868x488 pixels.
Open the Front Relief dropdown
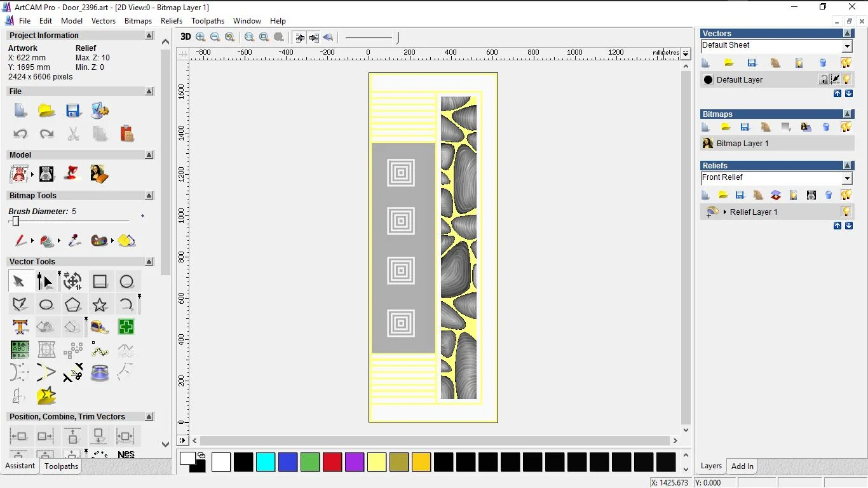pyautogui.click(x=847, y=179)
